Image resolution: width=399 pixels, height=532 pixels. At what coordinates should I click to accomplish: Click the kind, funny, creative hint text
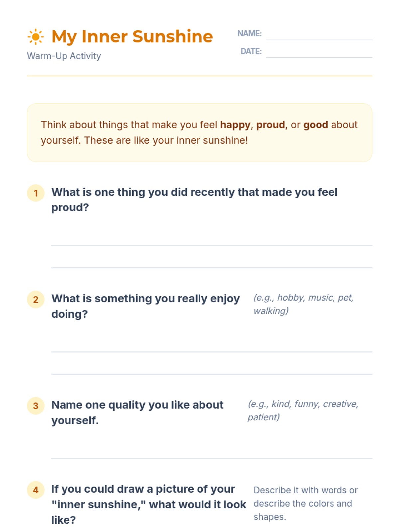click(x=303, y=410)
